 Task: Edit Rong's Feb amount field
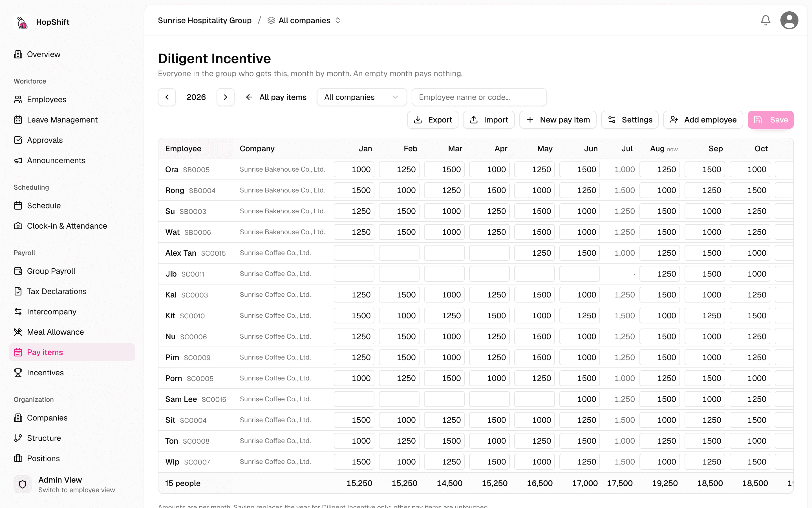399,190
